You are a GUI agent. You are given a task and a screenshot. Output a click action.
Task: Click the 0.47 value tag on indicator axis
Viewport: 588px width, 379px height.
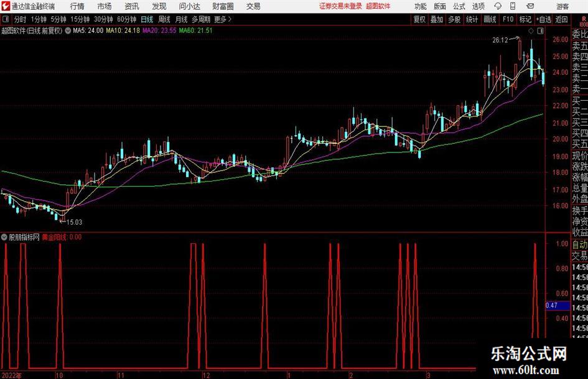[558, 306]
